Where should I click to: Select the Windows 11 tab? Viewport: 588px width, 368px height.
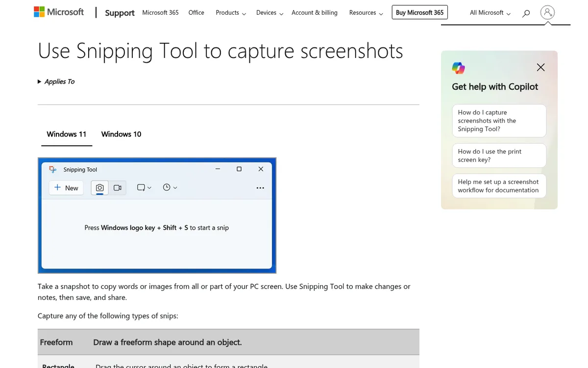pos(67,134)
